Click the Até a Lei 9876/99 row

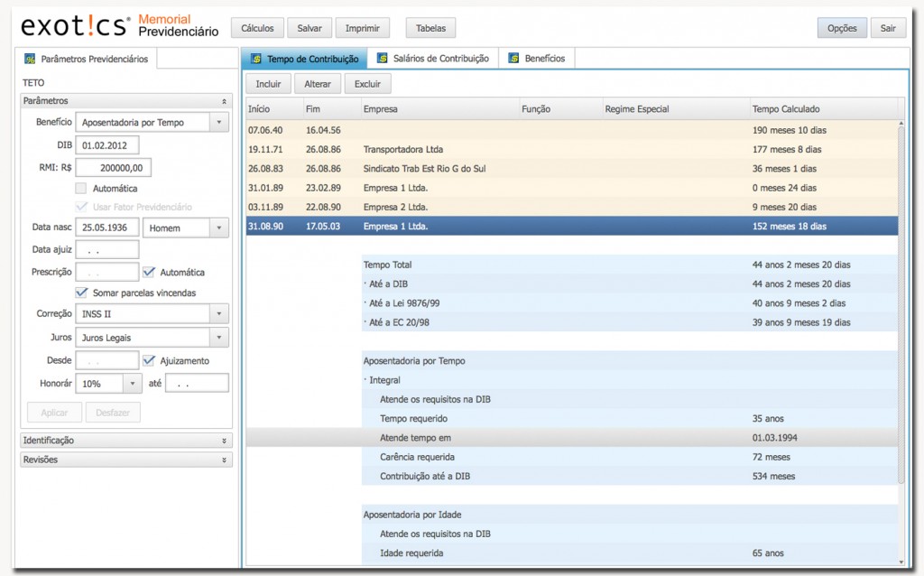(630, 303)
